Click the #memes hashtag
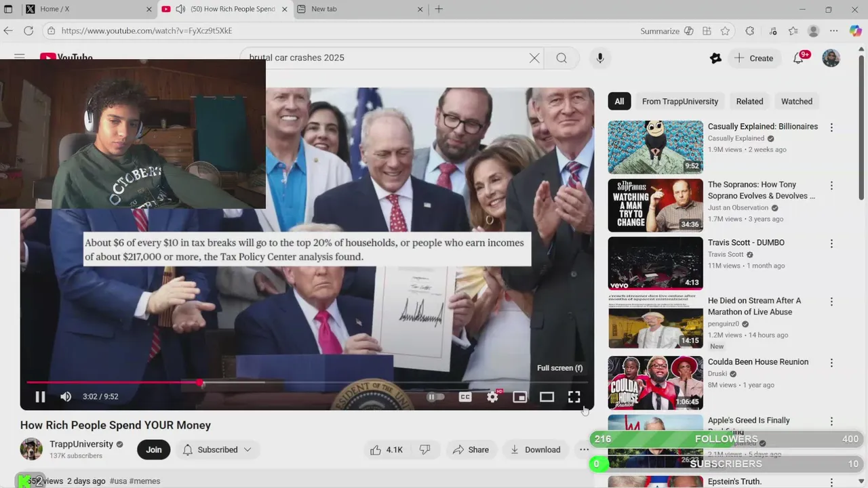The height and width of the screenshot is (488, 868). (144, 481)
